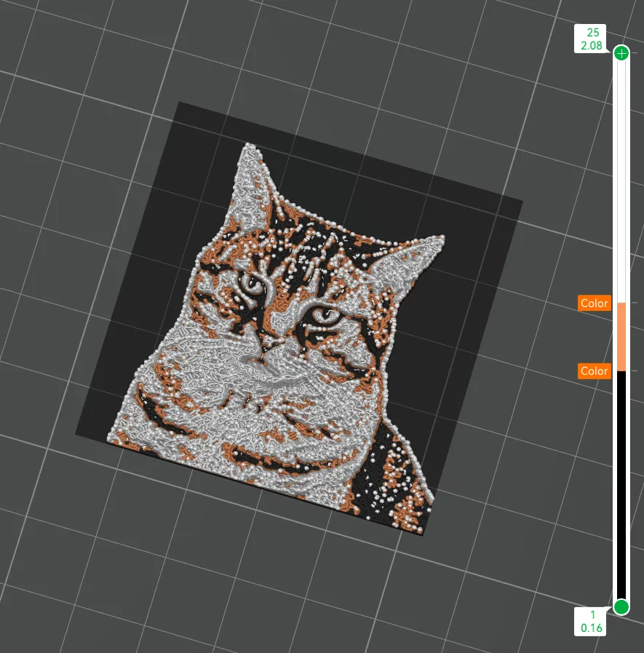This screenshot has height=653, width=644.
Task: Click the tick mark beside lower Color tag
Action: click(x=634, y=371)
